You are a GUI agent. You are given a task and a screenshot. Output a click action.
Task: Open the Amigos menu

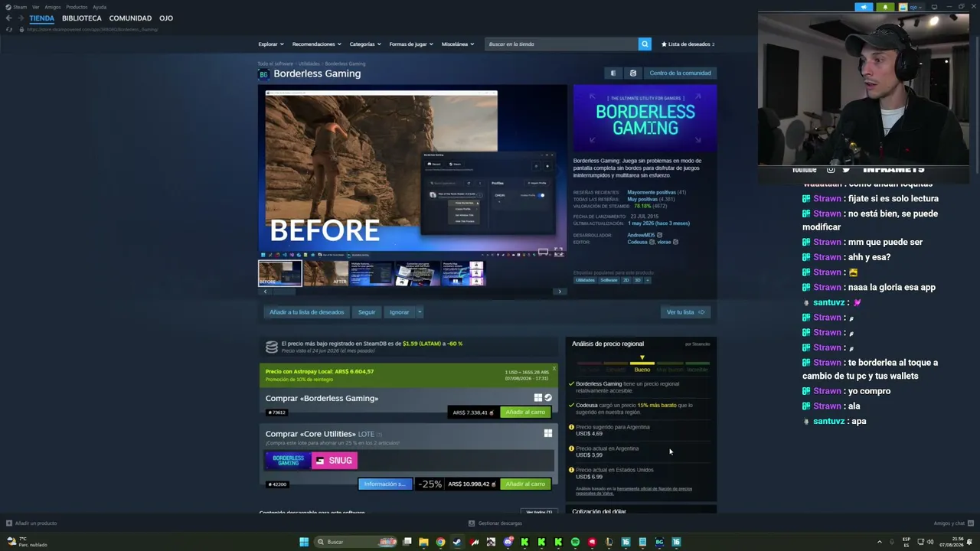53,7
